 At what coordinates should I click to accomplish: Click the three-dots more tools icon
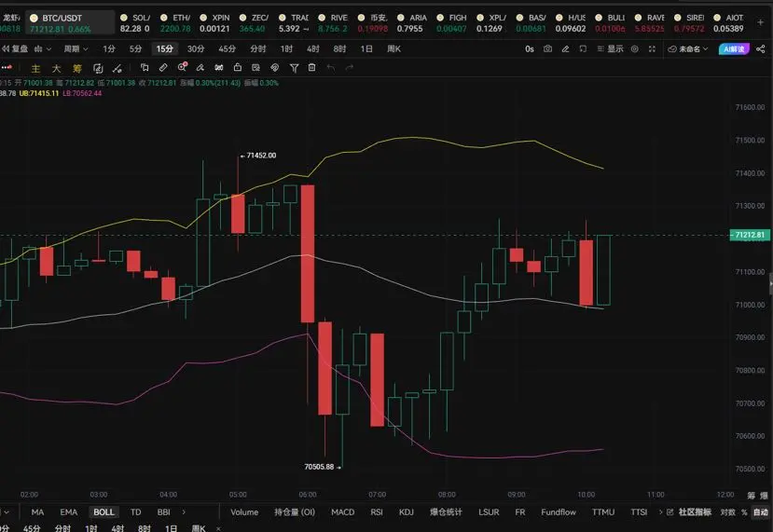[7, 67]
